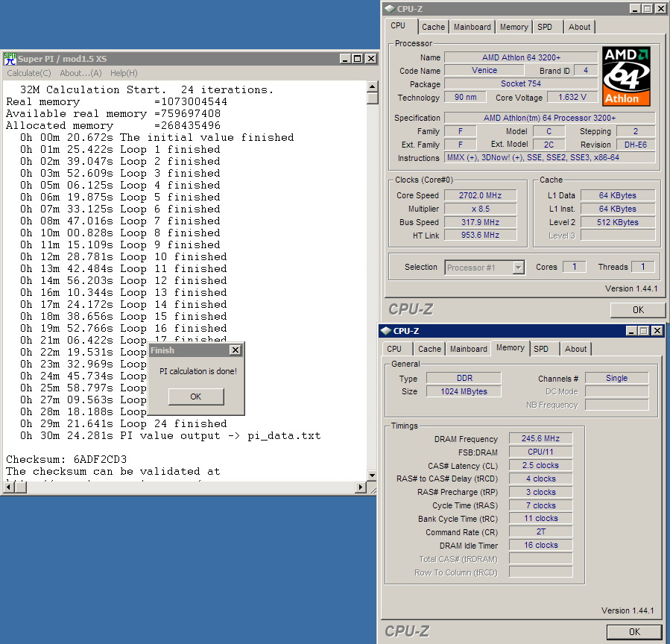Click OK in the Finish dialog
The height and width of the screenshot is (644, 670).
196,397
